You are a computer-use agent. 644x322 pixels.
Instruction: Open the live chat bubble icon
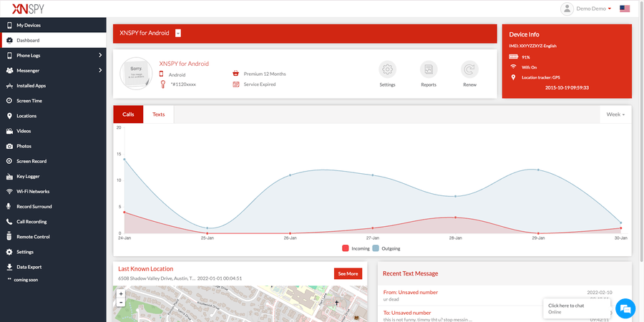(625, 308)
